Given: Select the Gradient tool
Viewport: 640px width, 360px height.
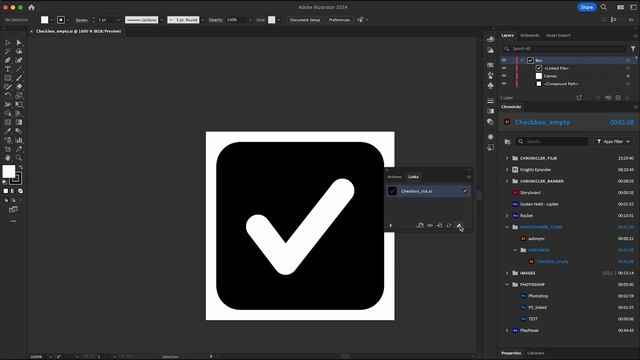Looking at the screenshot, I should pos(19,122).
